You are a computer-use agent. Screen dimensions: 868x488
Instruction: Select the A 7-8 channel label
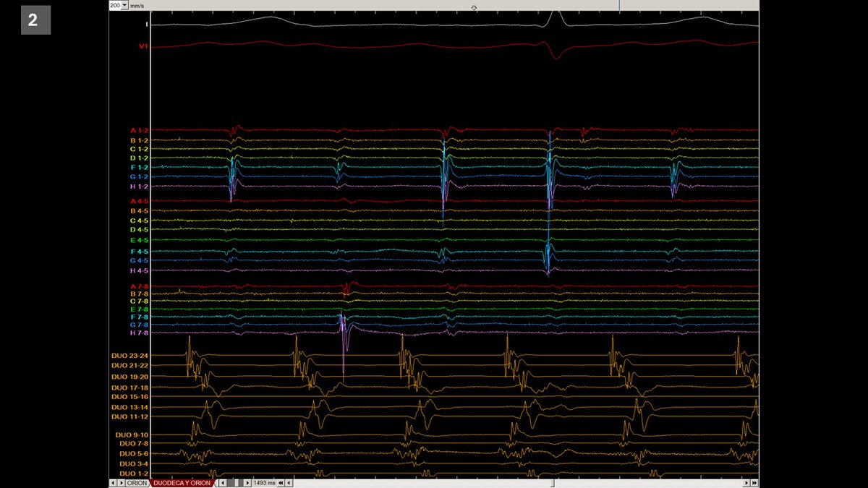139,287
